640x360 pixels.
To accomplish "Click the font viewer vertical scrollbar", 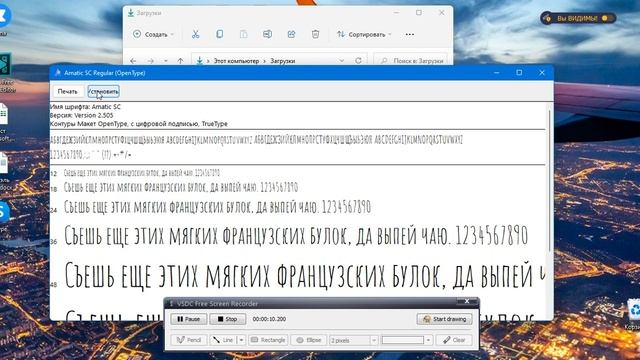I will click(x=549, y=180).
